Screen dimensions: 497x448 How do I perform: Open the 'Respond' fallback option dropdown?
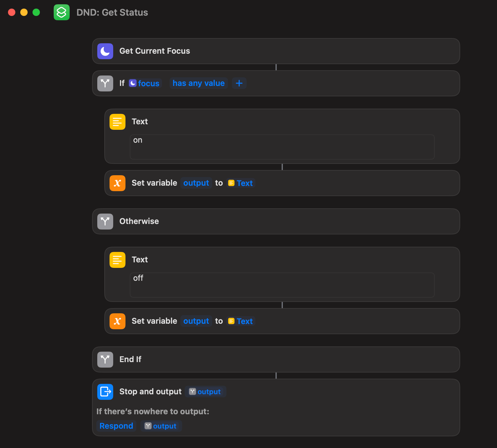116,426
